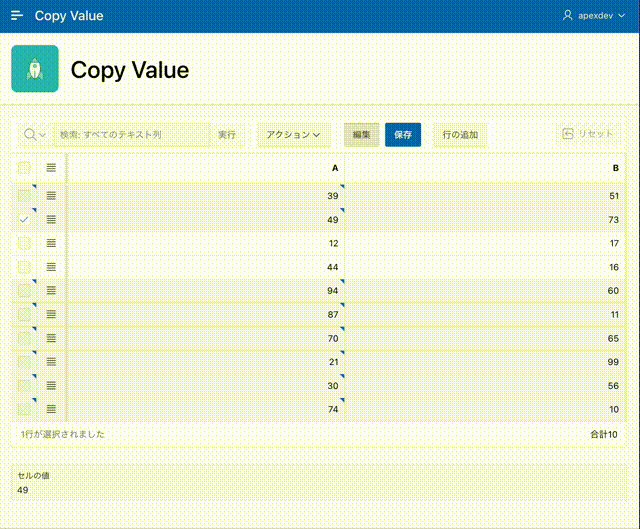640x529 pixels.
Task: Select cell with value 21 in column A
Action: pos(206,362)
